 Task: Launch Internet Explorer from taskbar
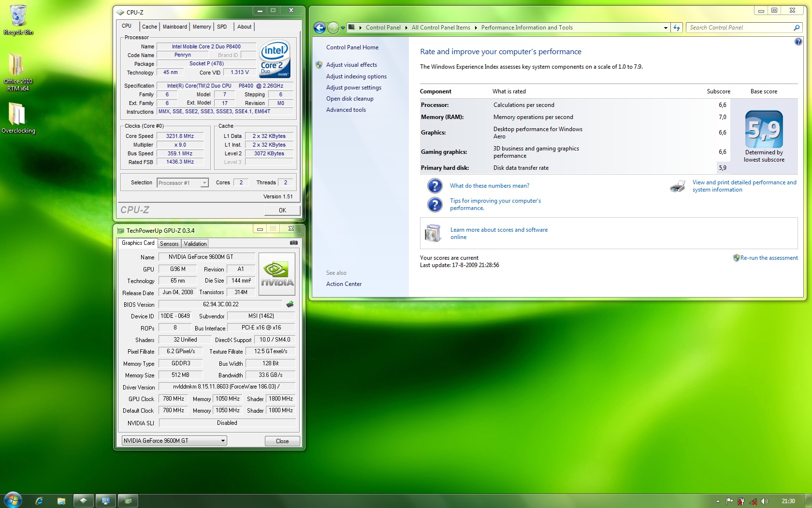coord(39,501)
